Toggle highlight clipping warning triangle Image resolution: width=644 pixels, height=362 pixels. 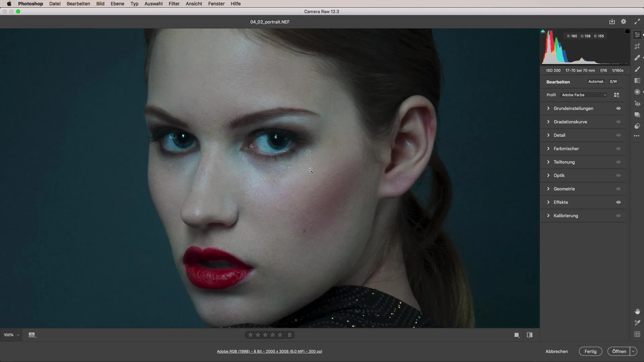(627, 31)
